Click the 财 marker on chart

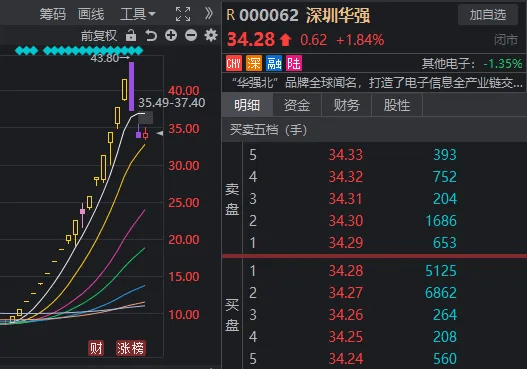(x=96, y=348)
